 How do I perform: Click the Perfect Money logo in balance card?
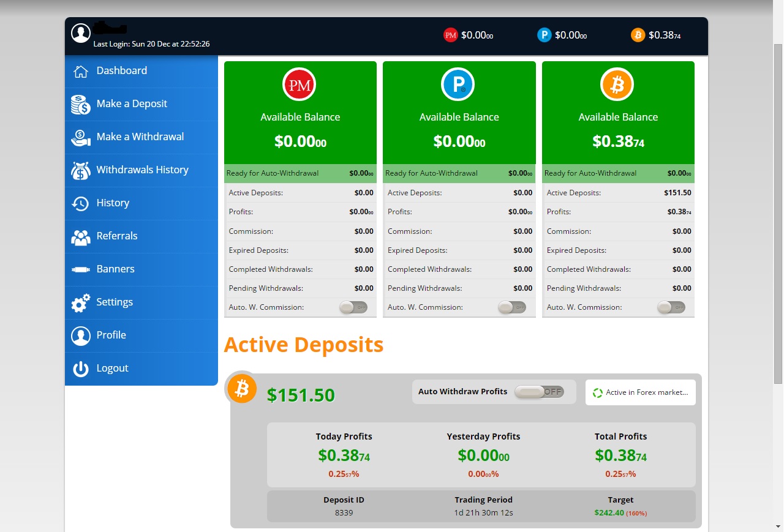[x=300, y=84]
